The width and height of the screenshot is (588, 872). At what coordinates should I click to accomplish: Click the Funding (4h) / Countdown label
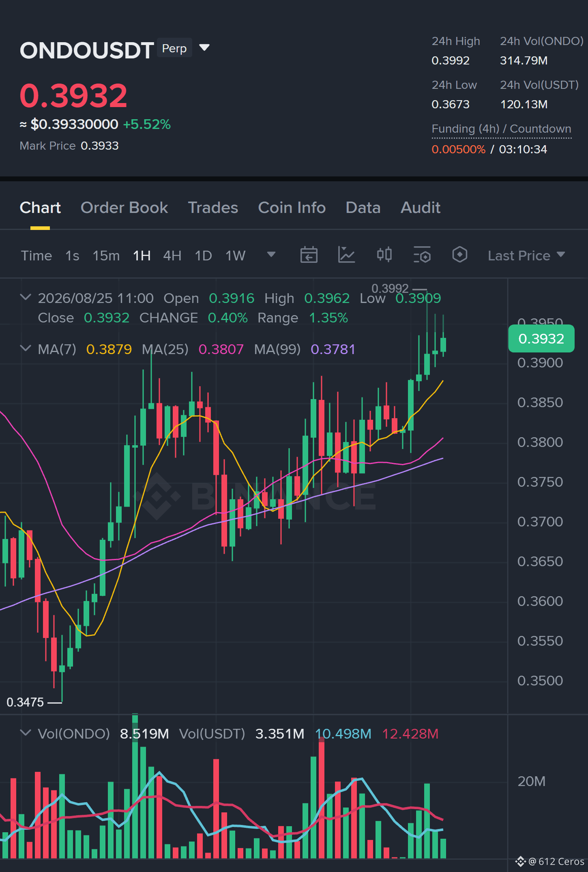pyautogui.click(x=501, y=129)
